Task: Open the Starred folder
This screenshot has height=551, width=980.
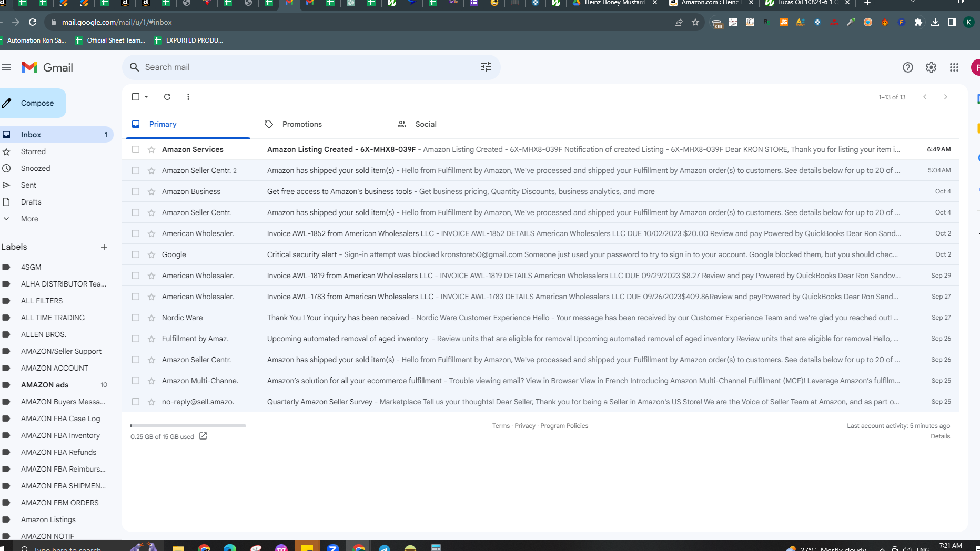Action: pyautogui.click(x=33, y=151)
